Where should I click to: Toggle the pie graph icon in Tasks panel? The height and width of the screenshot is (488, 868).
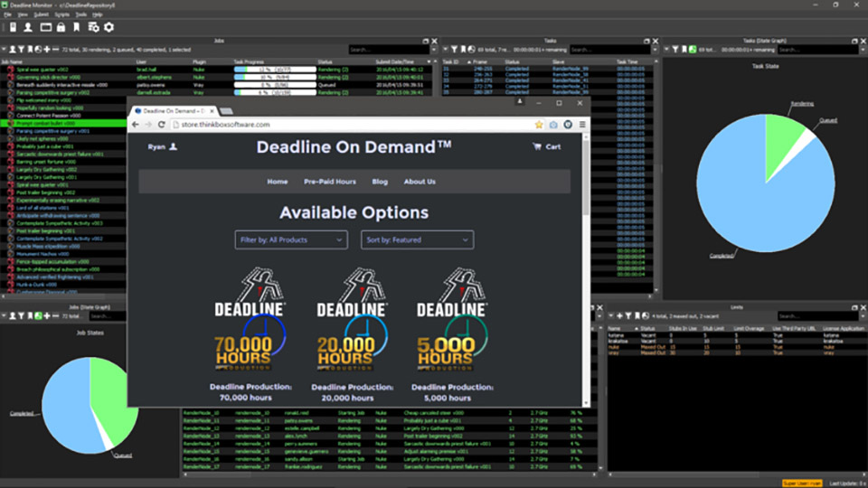(471, 50)
